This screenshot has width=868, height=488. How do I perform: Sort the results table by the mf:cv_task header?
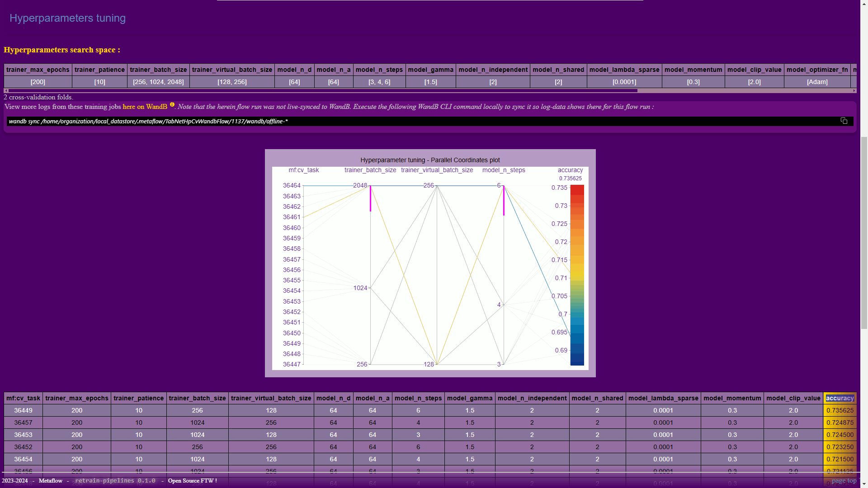(23, 398)
